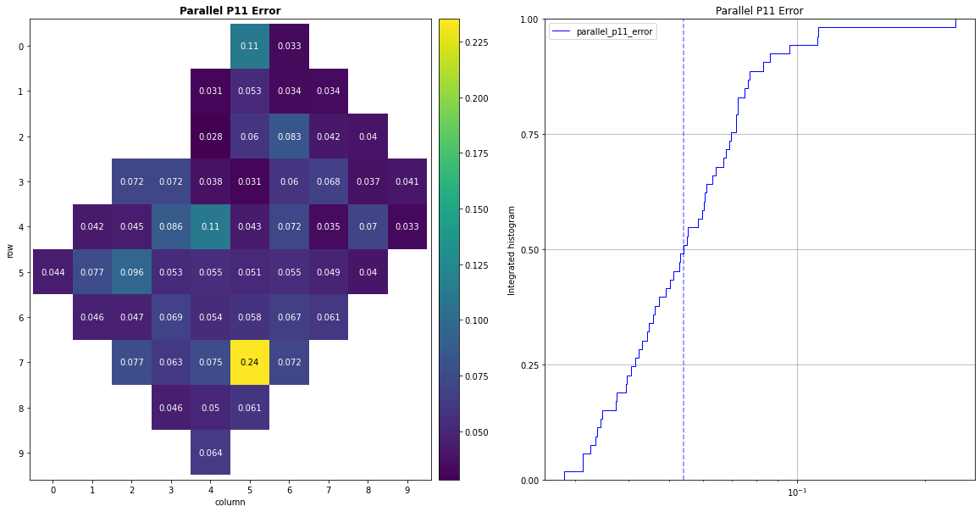The width and height of the screenshot is (980, 512).
Task: Select the heatmap cell labeled 0.086
Action: coord(170,226)
